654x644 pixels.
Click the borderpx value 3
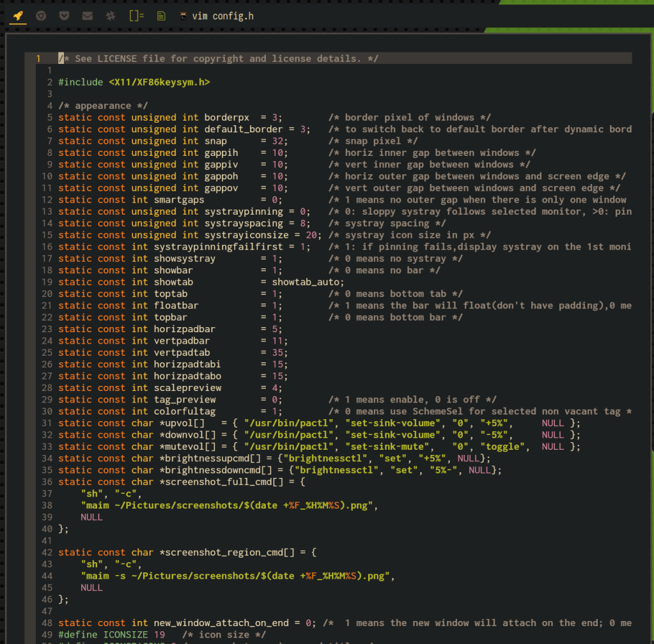(275, 118)
